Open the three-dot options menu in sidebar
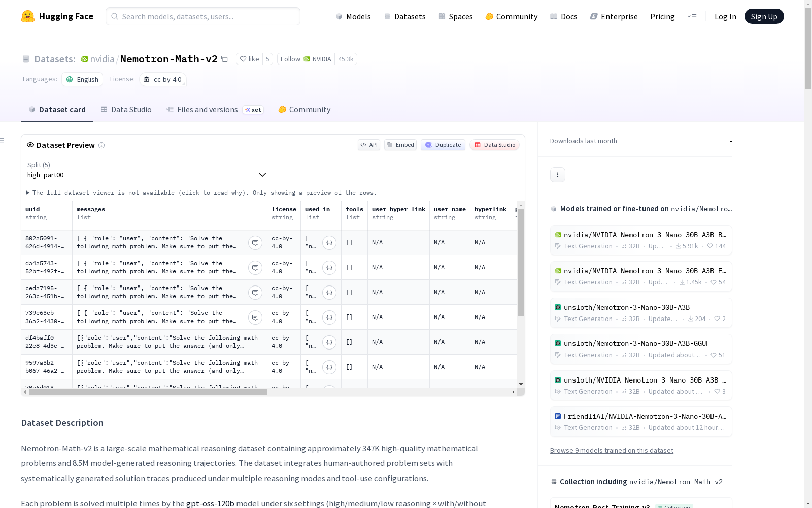Screen dimensions: 812x508 pyautogui.click(x=558, y=175)
